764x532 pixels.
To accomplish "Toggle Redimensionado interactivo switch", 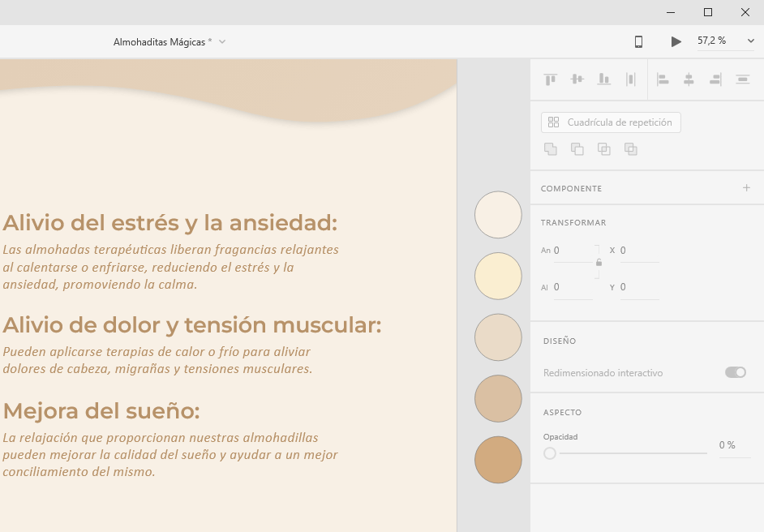I will pyautogui.click(x=736, y=372).
